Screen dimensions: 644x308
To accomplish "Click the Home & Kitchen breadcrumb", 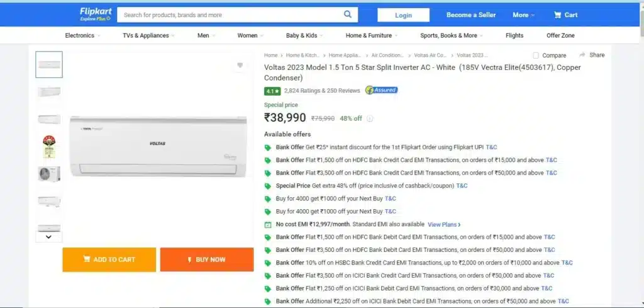I will 303,55.
